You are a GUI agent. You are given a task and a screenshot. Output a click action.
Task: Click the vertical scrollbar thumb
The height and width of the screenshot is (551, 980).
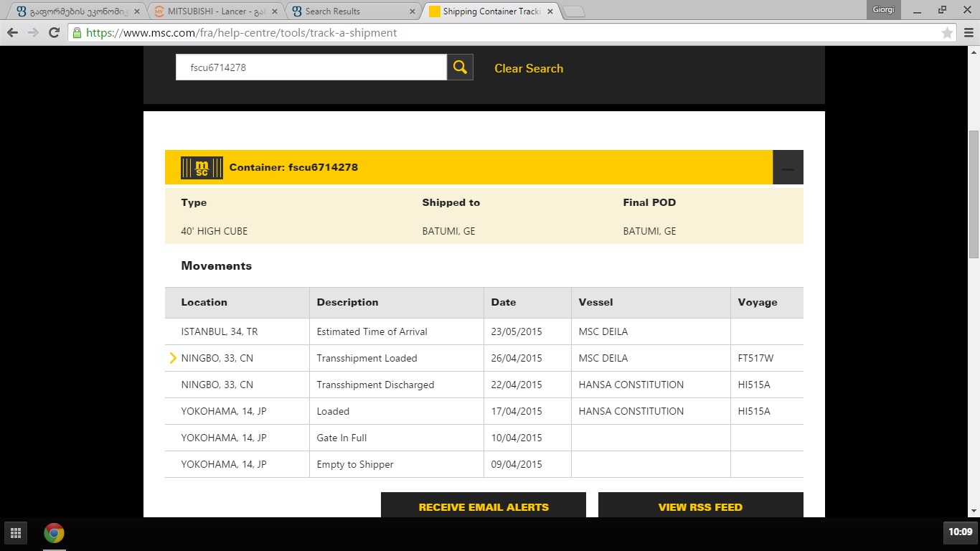point(974,194)
